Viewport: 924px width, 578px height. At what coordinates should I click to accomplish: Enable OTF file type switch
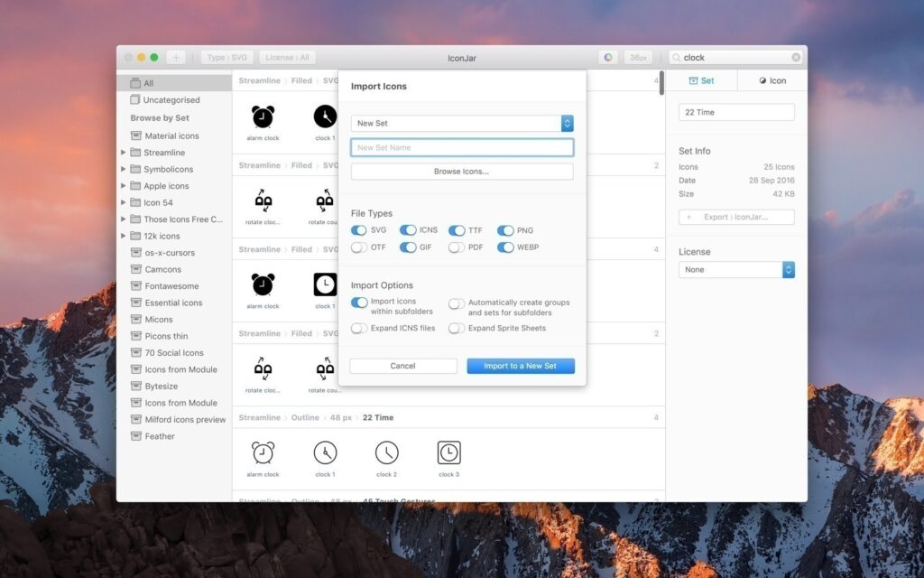[x=359, y=247]
